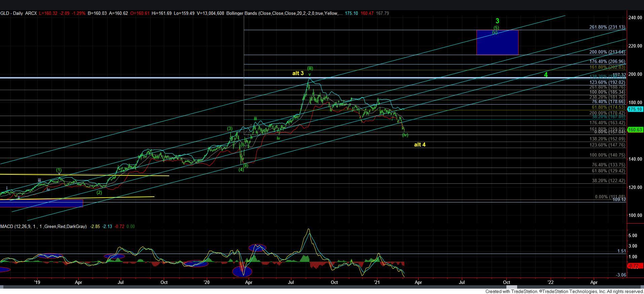The height and width of the screenshot is (294, 644).
Task: Select the yellow 'alt 3' wave label
Action: point(298,73)
